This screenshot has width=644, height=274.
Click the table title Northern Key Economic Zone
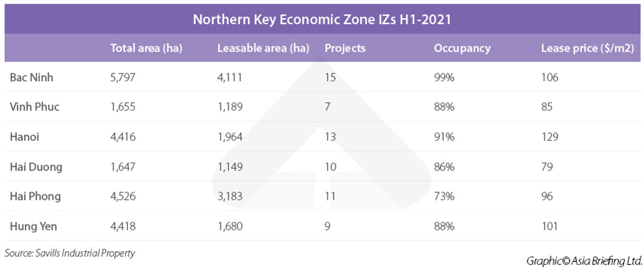click(x=322, y=19)
